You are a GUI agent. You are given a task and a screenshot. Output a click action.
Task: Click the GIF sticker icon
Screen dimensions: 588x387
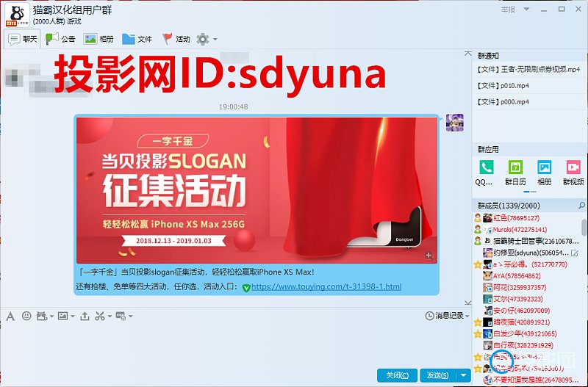tap(41, 317)
